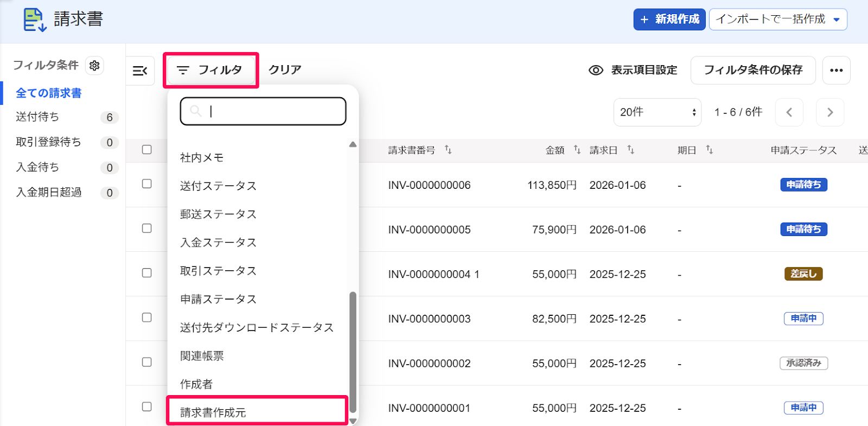Select 入金期日超過 sidebar filter

point(49,192)
